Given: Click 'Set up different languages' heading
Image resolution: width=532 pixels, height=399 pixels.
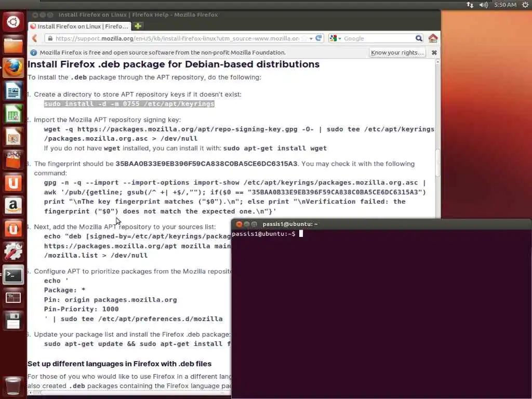Looking at the screenshot, I should pos(119,364).
